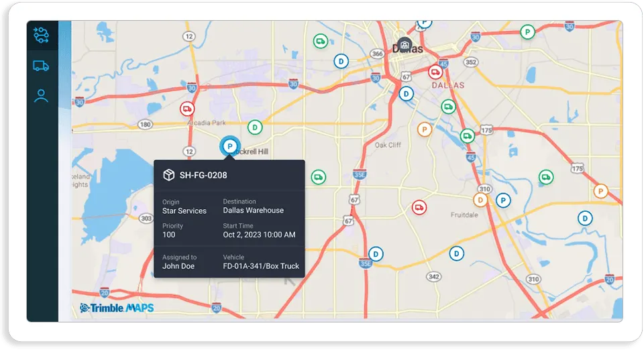644x362 pixels.
Task: Click origin value Star Services
Action: [184, 211]
